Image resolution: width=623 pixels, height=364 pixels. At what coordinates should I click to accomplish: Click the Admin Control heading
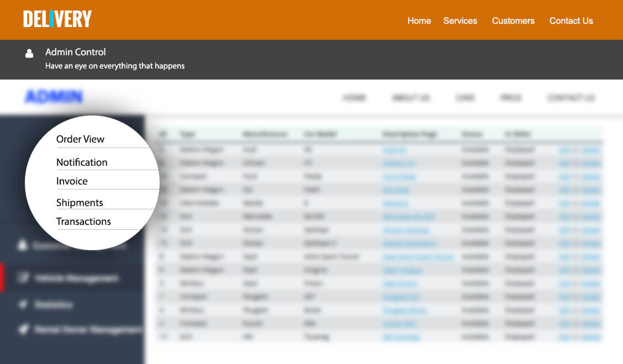pos(76,52)
